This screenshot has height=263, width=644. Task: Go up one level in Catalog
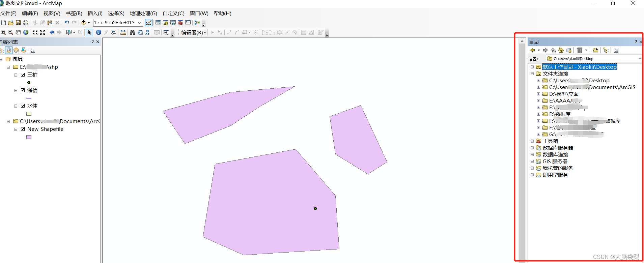553,50
